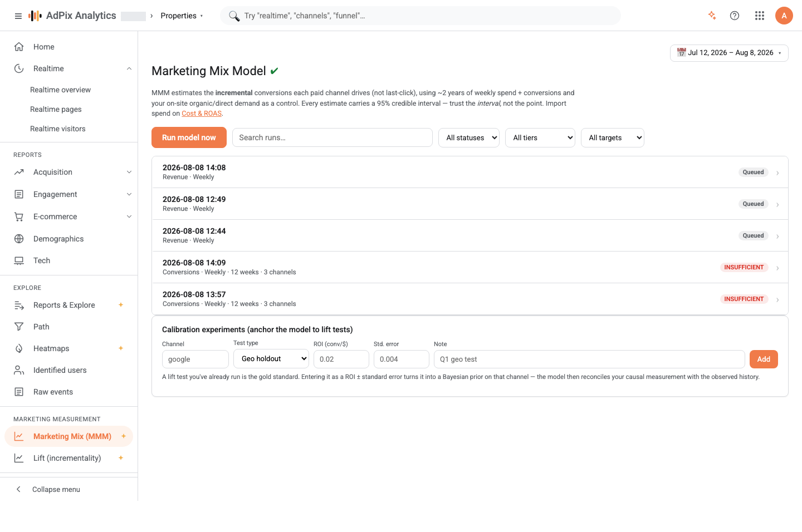Image resolution: width=802 pixels, height=532 pixels.
Task: Focus the ROI (conv/$) input field
Action: 341,359
